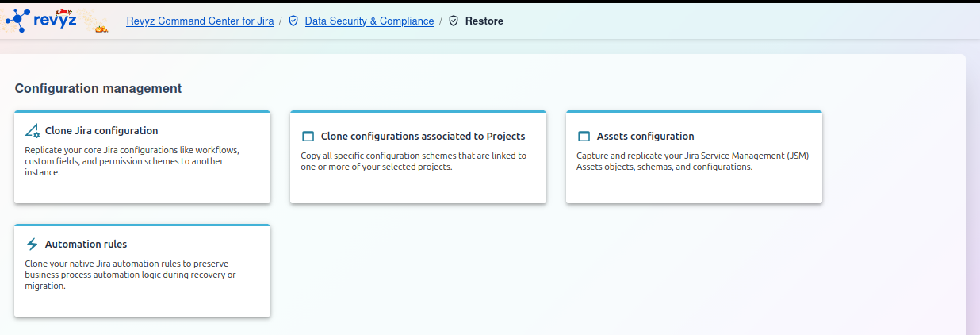980x335 pixels.
Task: Click the description text about replicating core Jira configurations
Action: pos(132,161)
